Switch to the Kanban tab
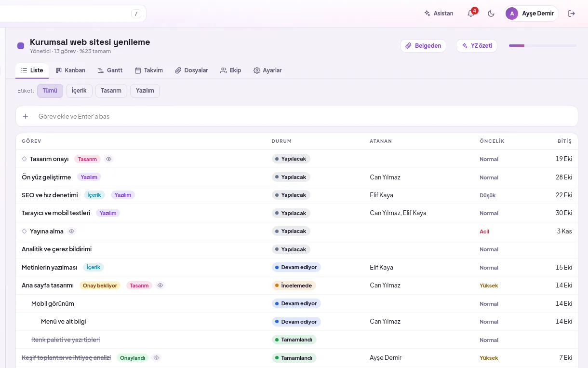 click(70, 70)
